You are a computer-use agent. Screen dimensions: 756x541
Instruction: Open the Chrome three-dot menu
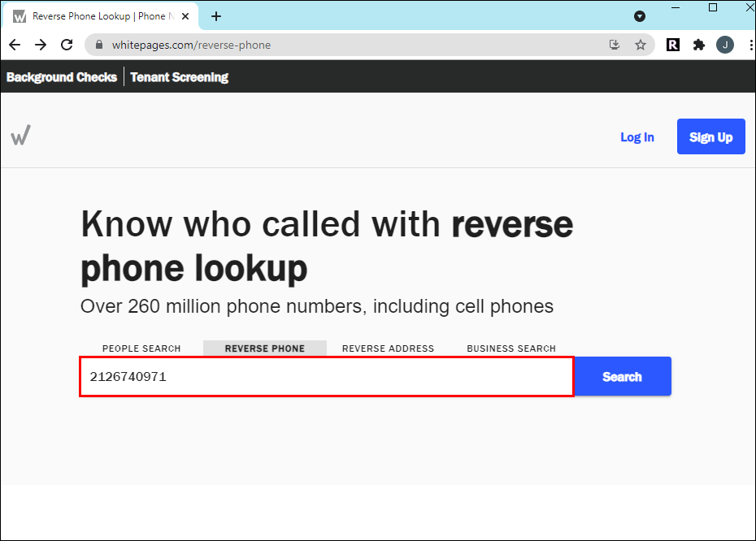coord(750,45)
